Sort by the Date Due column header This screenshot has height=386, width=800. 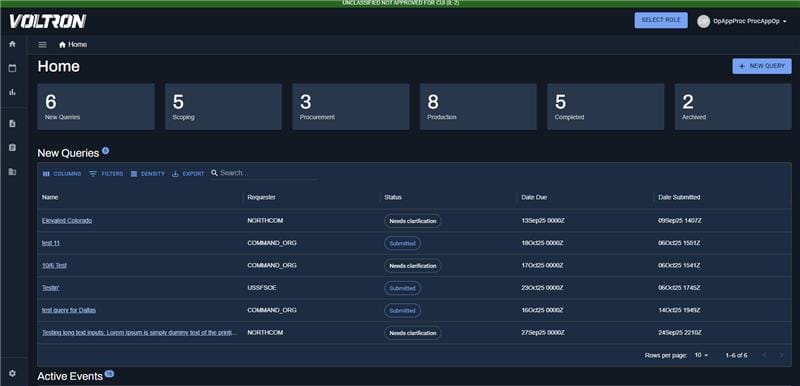point(534,197)
